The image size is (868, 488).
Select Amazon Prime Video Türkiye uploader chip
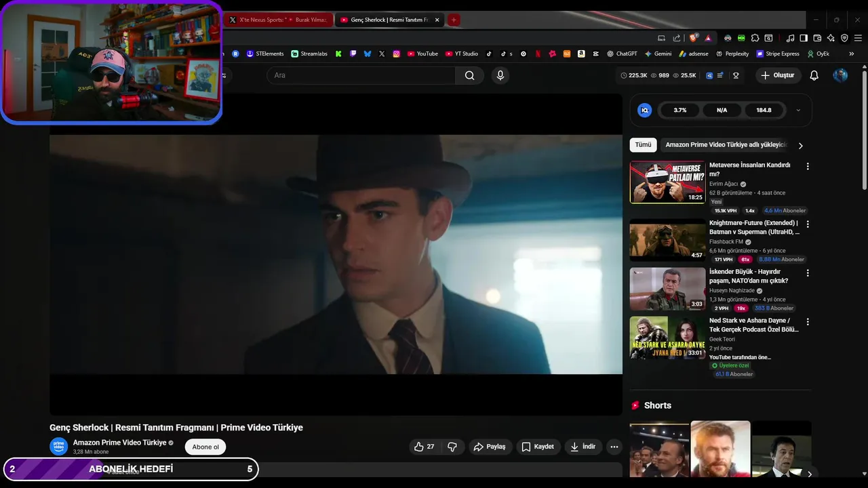click(x=726, y=145)
